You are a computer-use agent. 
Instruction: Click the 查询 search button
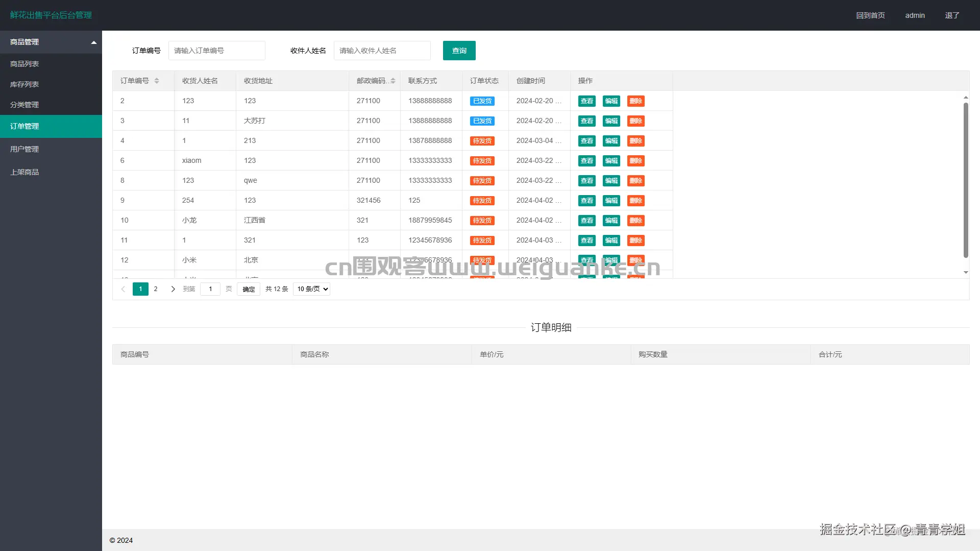tap(459, 51)
